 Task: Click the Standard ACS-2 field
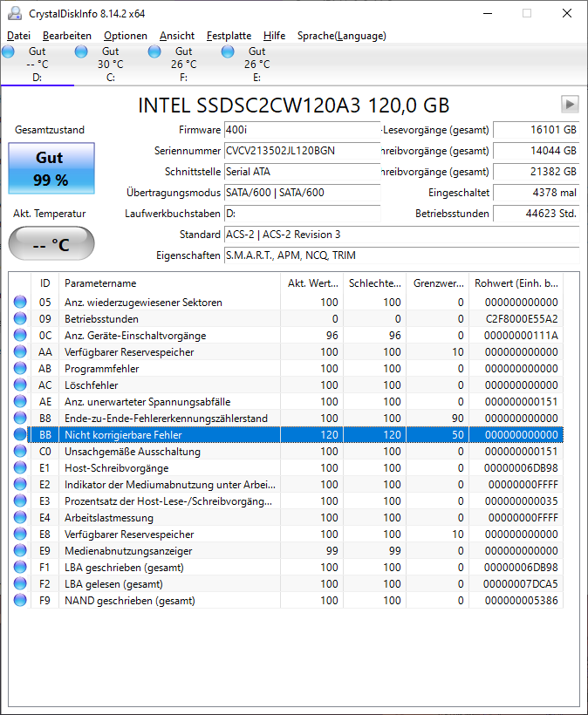[401, 235]
